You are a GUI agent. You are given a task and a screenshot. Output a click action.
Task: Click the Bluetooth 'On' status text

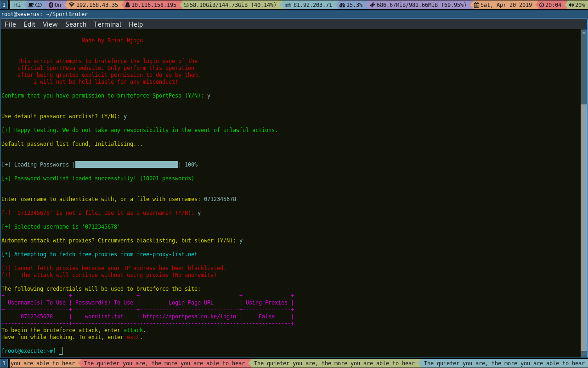coord(58,5)
